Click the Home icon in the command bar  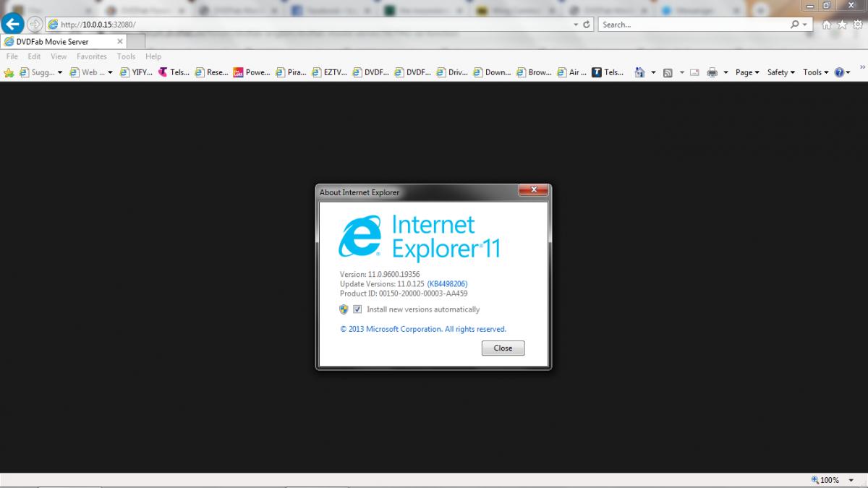[x=639, y=72]
